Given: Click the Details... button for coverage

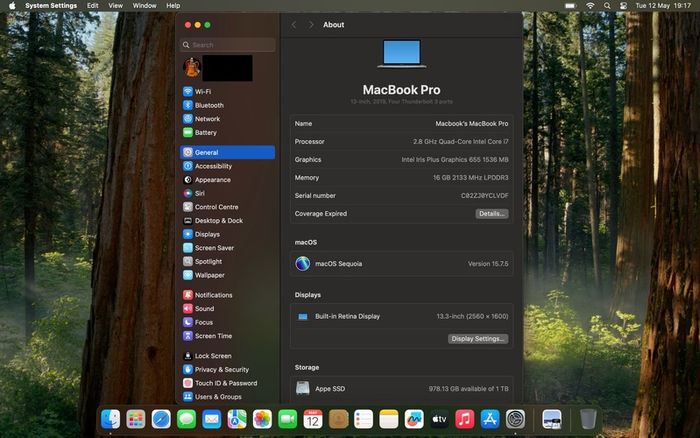Looking at the screenshot, I should tap(492, 214).
